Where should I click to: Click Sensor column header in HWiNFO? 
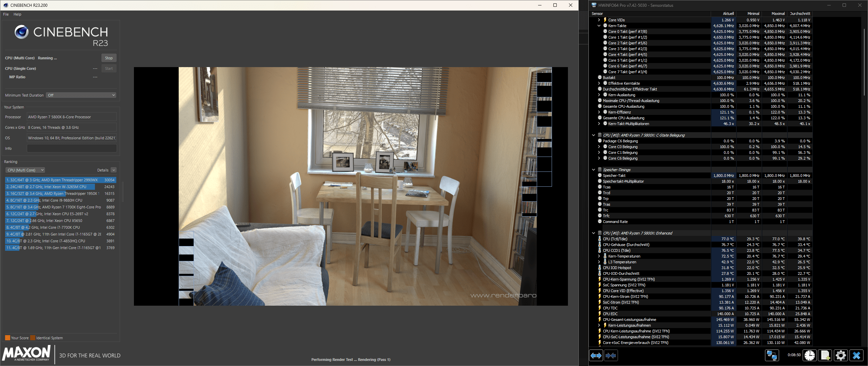tap(650, 14)
